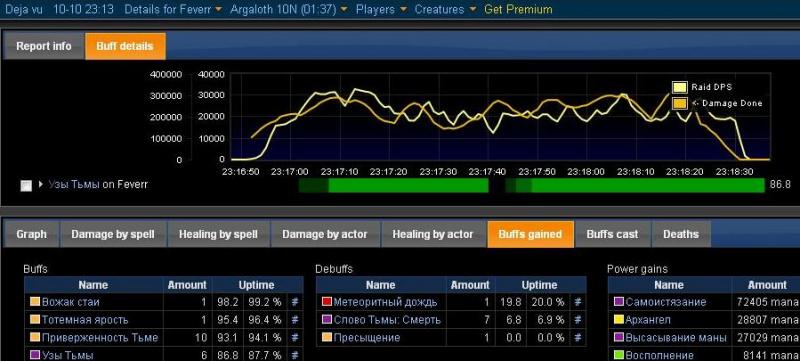Click the # icon in the Пресыщение row
The image size is (800, 361).
[x=578, y=338]
